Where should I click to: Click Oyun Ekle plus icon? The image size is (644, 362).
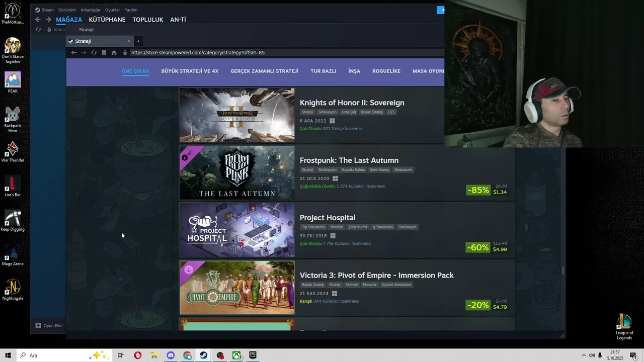tap(38, 325)
